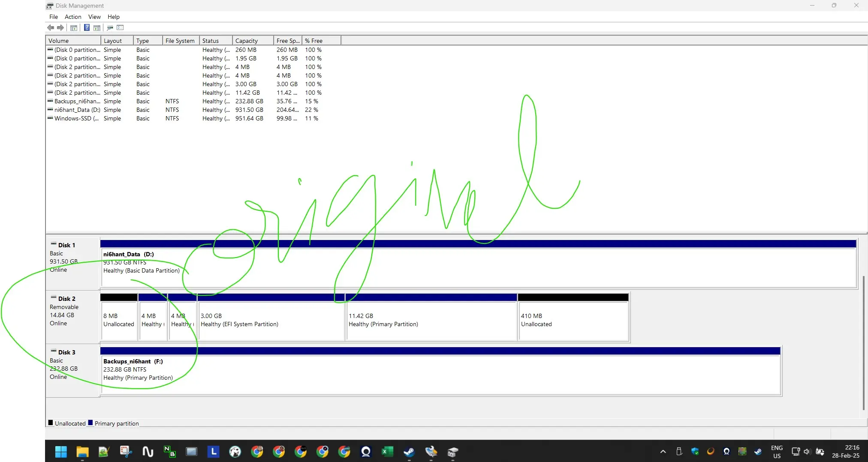This screenshot has height=462, width=868.
Task: Click the Back arrow toolbar icon
Action: (x=51, y=28)
